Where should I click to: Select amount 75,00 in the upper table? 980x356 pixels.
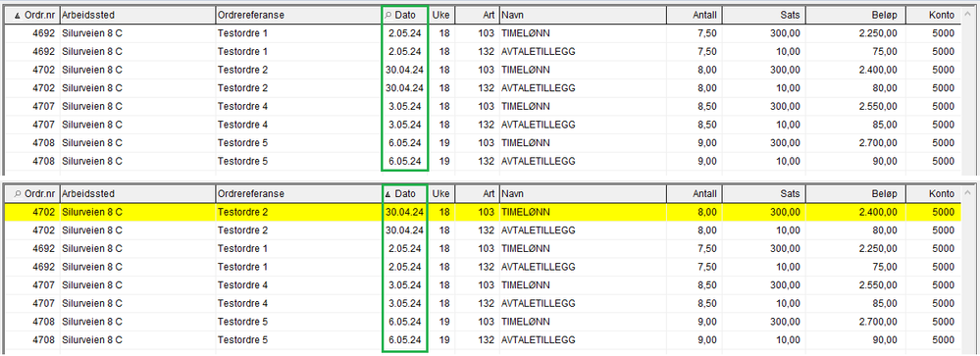pos(886,51)
